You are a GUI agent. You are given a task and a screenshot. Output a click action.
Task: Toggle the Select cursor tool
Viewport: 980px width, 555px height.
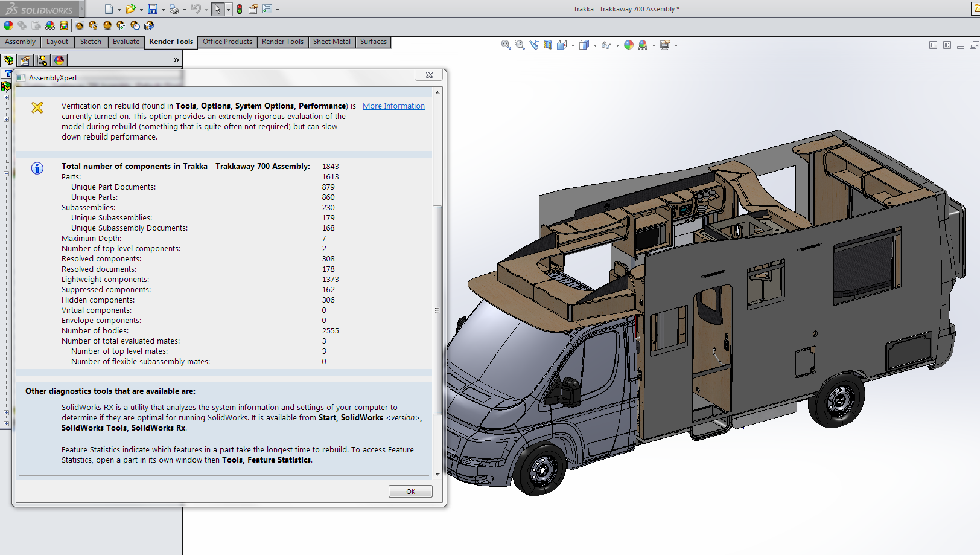[x=217, y=9]
